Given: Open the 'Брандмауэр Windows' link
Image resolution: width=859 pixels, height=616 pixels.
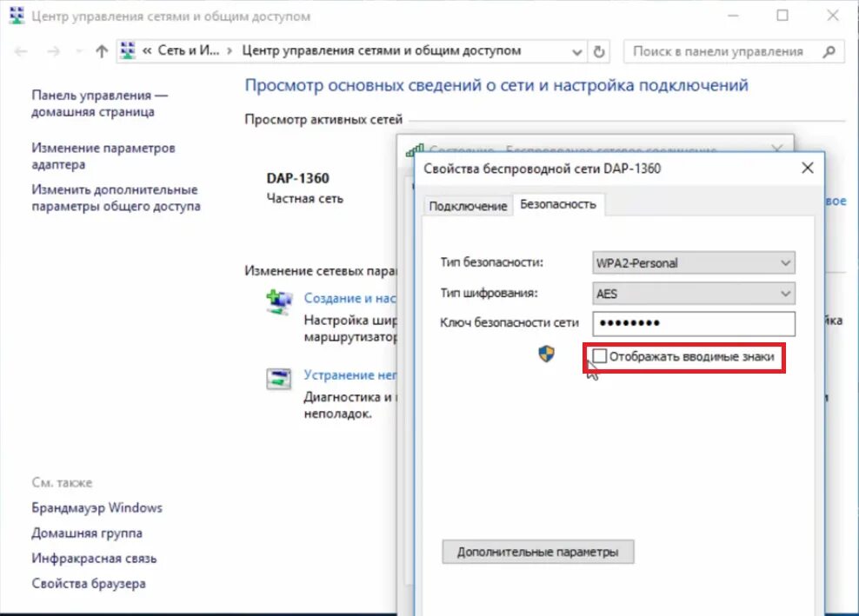Looking at the screenshot, I should click(x=97, y=507).
